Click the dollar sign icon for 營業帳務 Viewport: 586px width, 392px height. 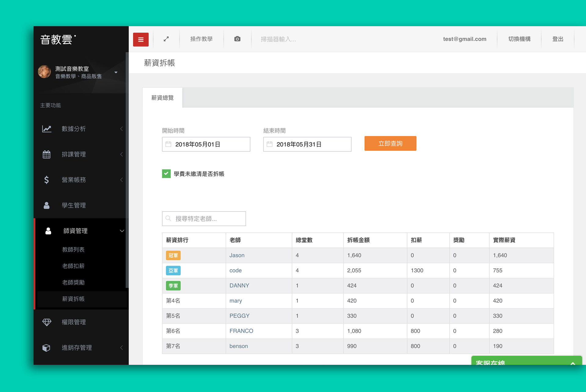coord(46,180)
